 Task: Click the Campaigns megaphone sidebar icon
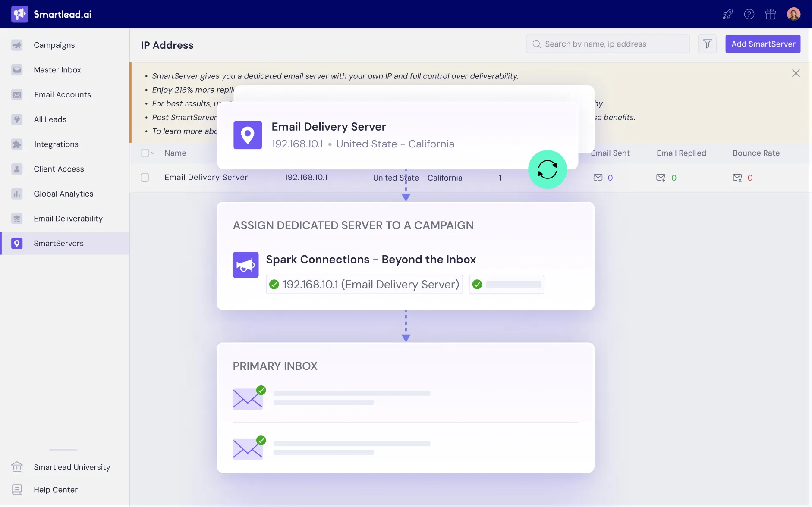[17, 45]
